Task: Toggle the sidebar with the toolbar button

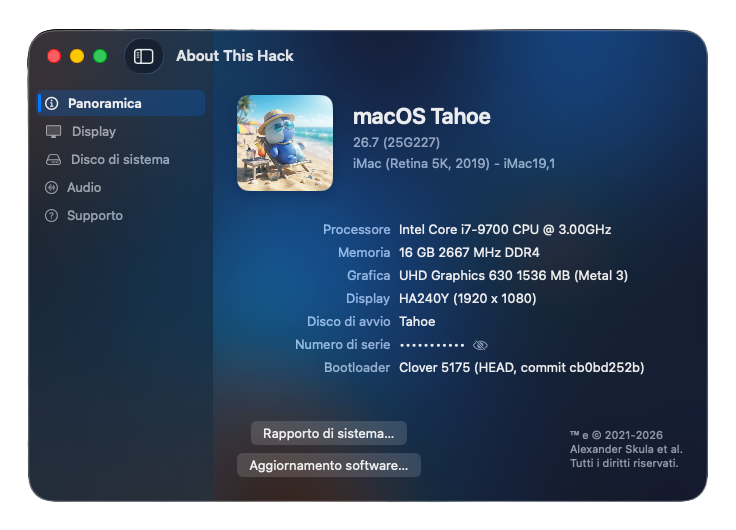Action: (x=144, y=56)
